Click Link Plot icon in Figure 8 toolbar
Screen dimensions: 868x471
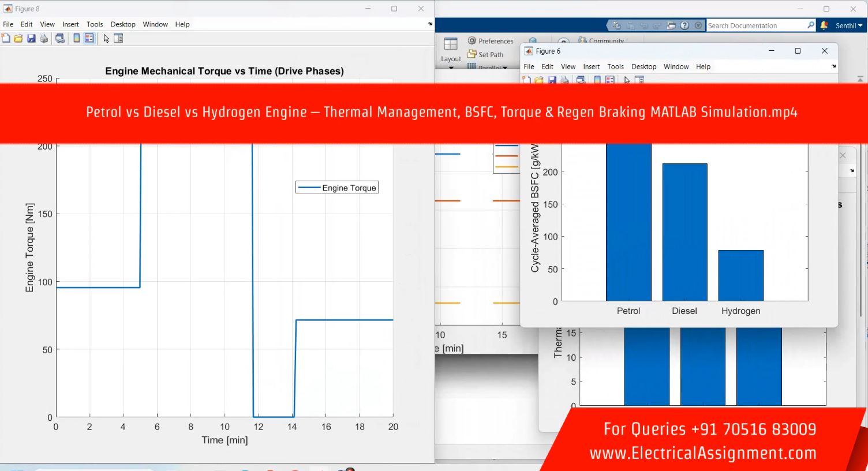(x=60, y=39)
